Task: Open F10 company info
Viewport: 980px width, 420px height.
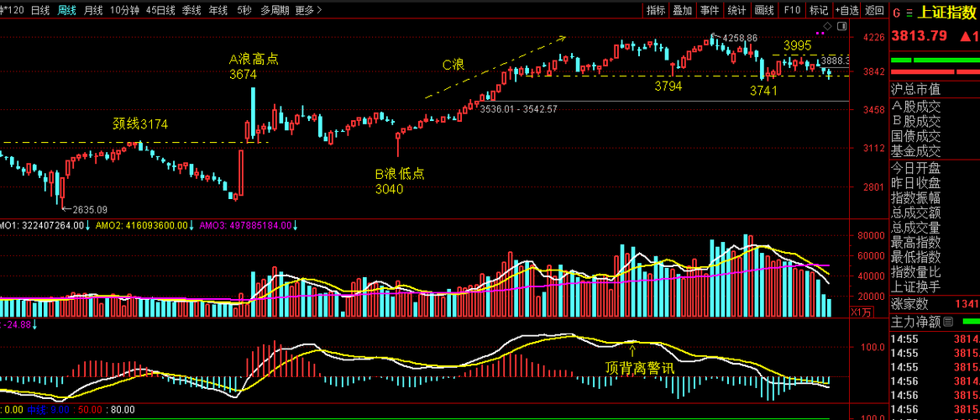Action: (x=792, y=10)
